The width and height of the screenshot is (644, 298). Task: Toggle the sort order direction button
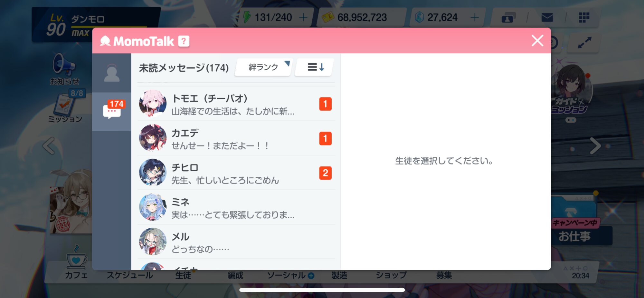click(314, 67)
